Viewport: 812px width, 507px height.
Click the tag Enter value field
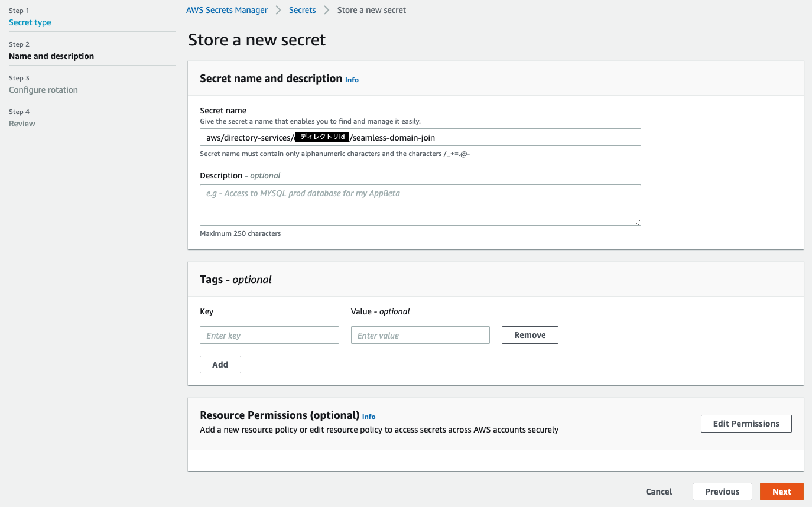[420, 335]
